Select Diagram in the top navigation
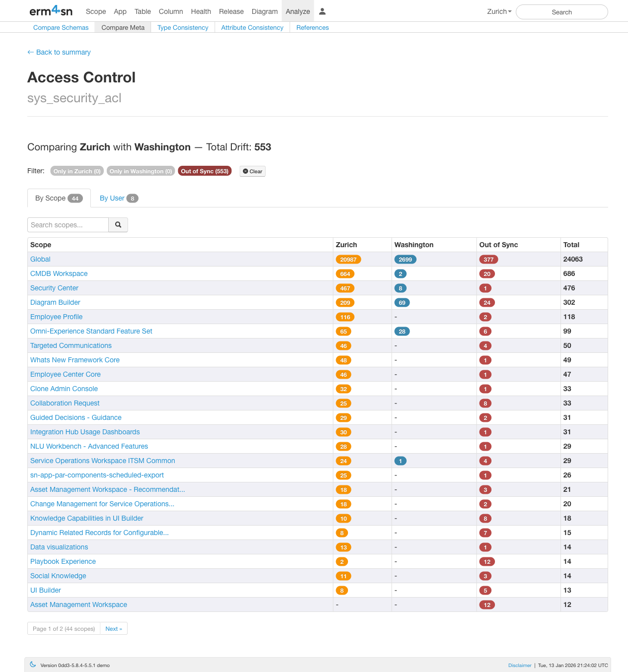628x672 pixels. (265, 11)
